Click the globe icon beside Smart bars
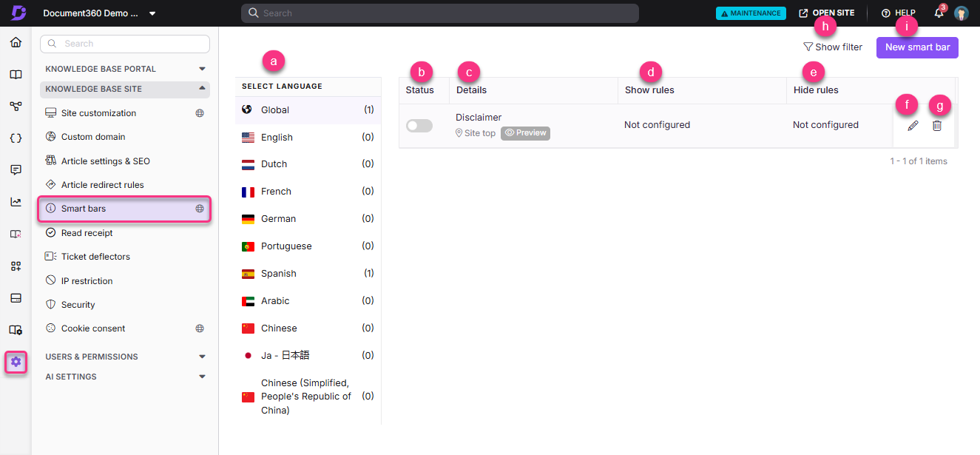The height and width of the screenshot is (455, 980). pos(199,209)
